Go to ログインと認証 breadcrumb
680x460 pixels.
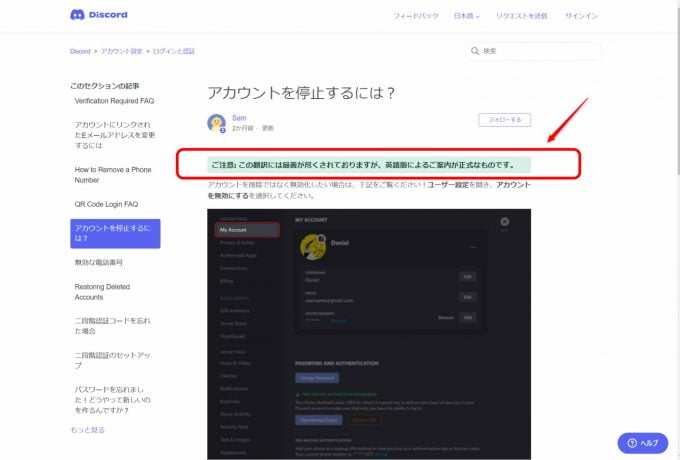(x=173, y=50)
